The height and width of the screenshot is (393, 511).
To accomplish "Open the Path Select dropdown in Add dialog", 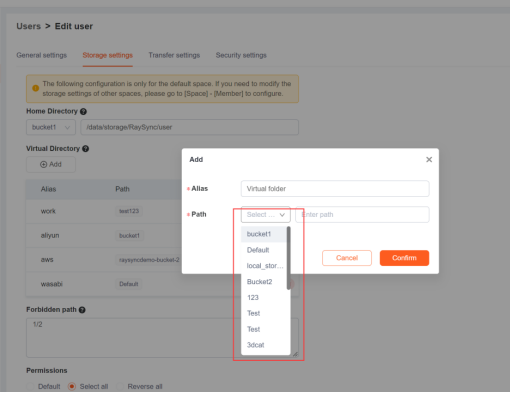I will point(266,215).
